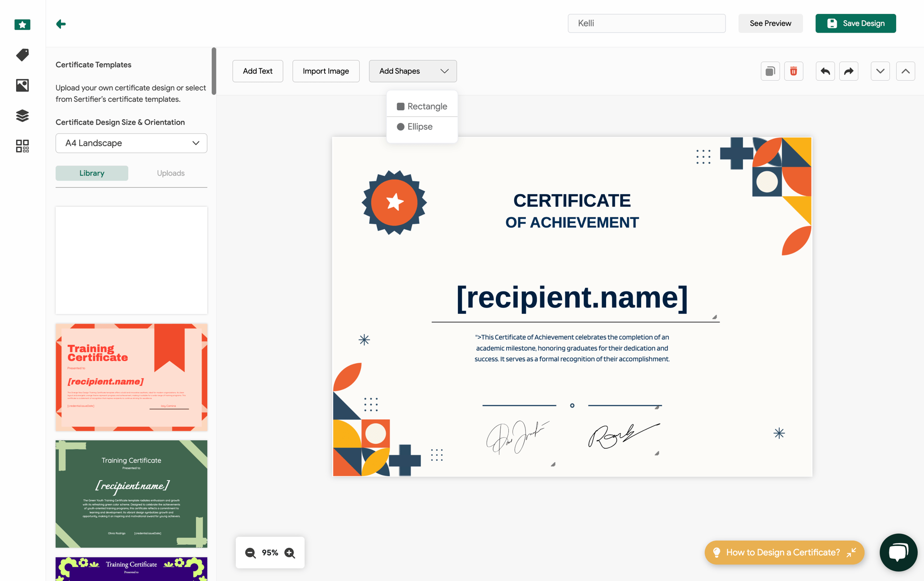Image resolution: width=924 pixels, height=581 pixels.
Task: Duplicate the selected element
Action: pos(770,71)
